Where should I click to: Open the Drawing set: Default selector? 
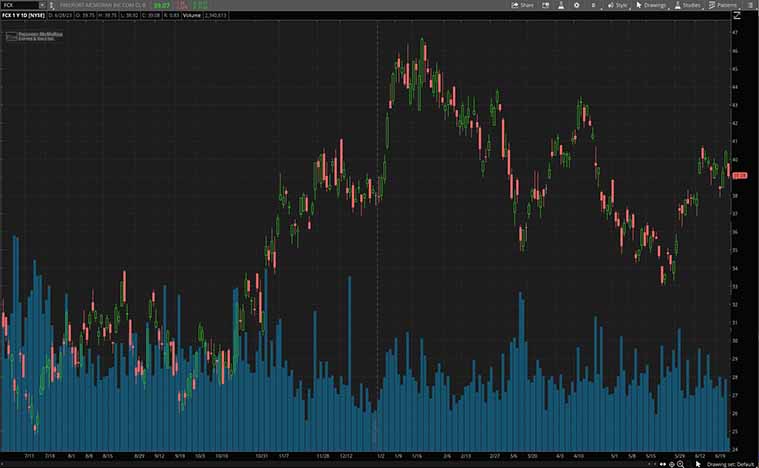click(x=731, y=464)
